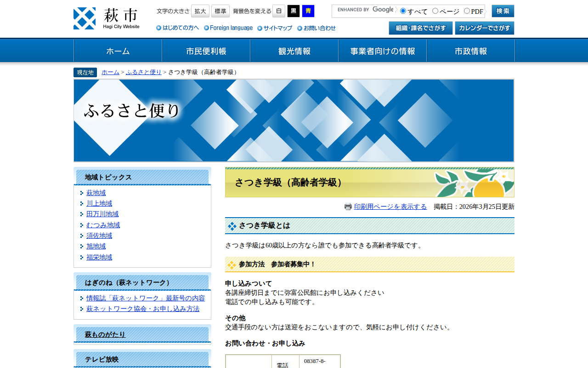The image size is (588, 368).
Task: Select the すべて search radio button
Action: 403,11
